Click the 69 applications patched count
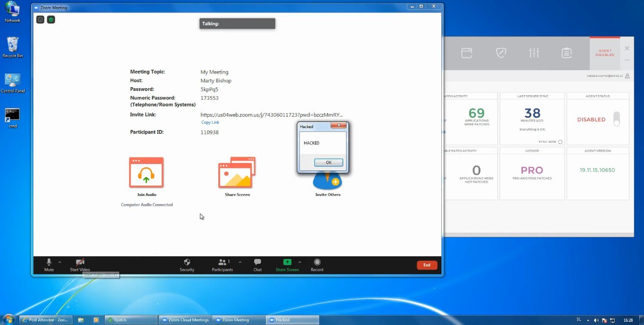Screen dimensions: 644x325 coord(477,113)
